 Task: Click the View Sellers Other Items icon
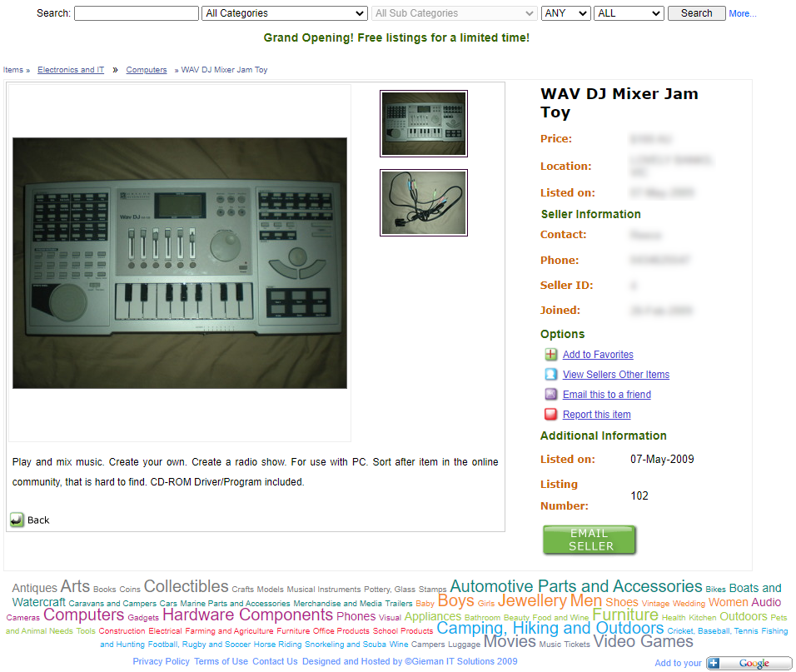pos(550,374)
